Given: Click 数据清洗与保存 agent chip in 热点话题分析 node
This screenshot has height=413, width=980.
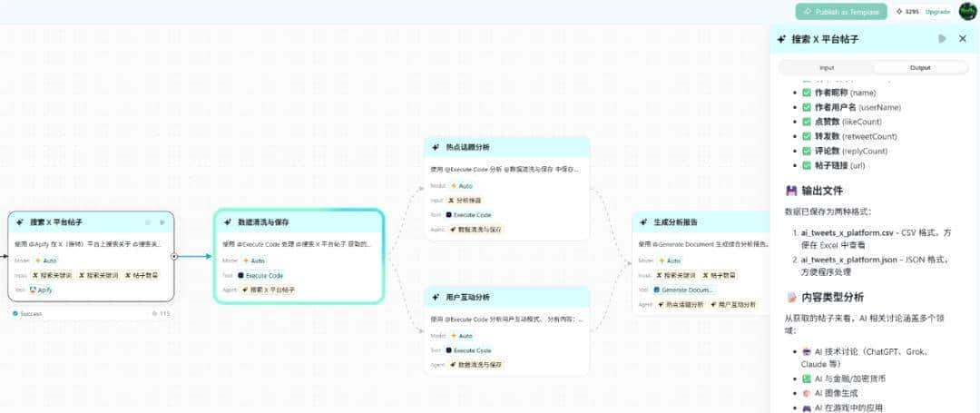Looking at the screenshot, I should click(x=475, y=230).
